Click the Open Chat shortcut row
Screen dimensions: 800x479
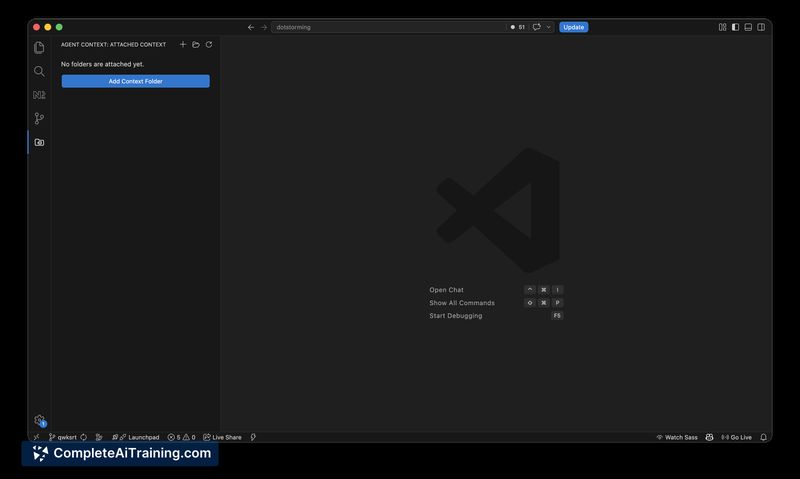496,290
